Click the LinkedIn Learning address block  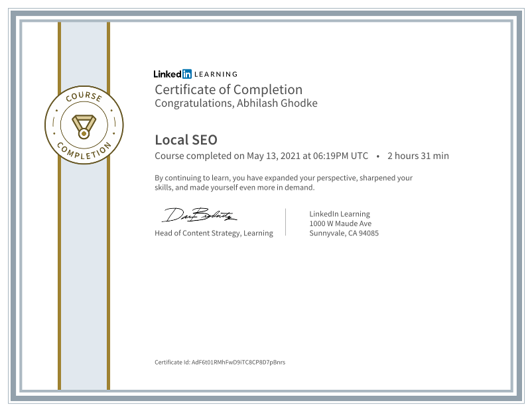tap(343, 223)
